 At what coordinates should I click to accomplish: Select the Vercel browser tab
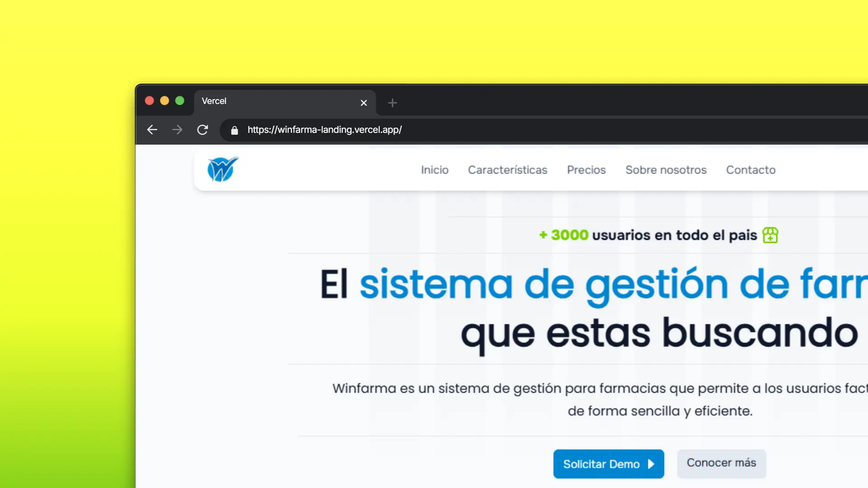271,101
